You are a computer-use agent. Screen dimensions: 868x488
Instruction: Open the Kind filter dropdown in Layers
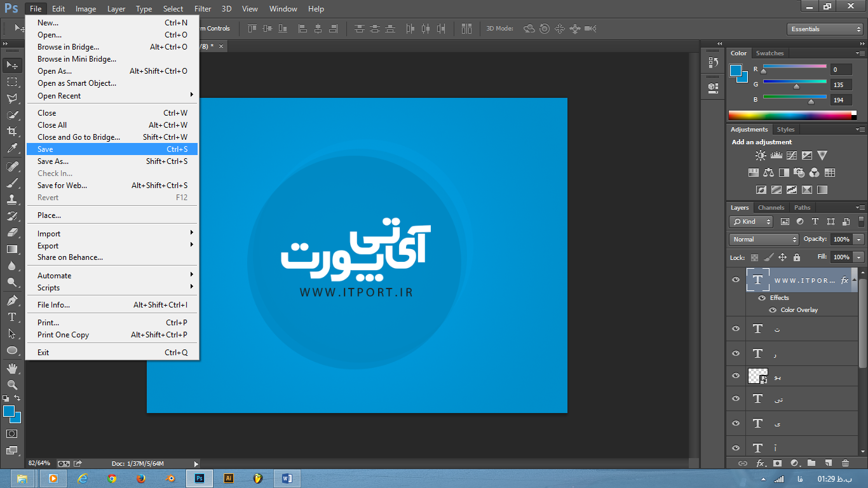(751, 222)
